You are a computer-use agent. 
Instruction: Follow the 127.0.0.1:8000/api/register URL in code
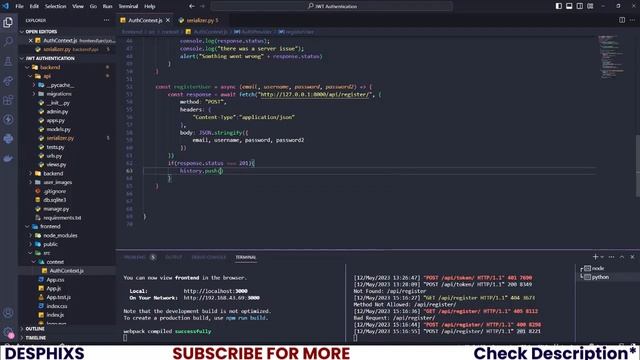click(x=314, y=94)
